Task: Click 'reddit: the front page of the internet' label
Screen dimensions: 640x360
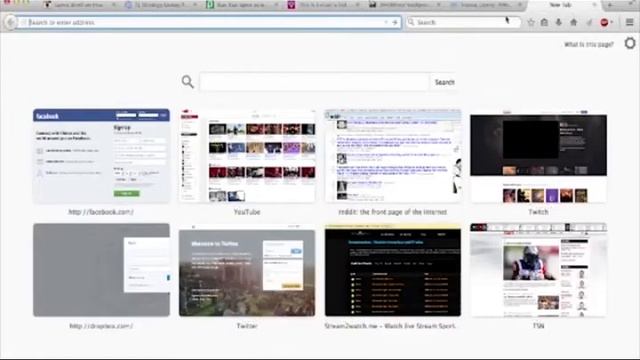Action: 393,212
